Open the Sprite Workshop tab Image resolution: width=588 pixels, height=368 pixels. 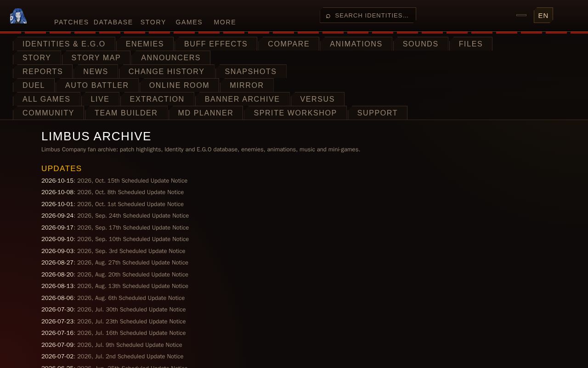[x=295, y=113]
